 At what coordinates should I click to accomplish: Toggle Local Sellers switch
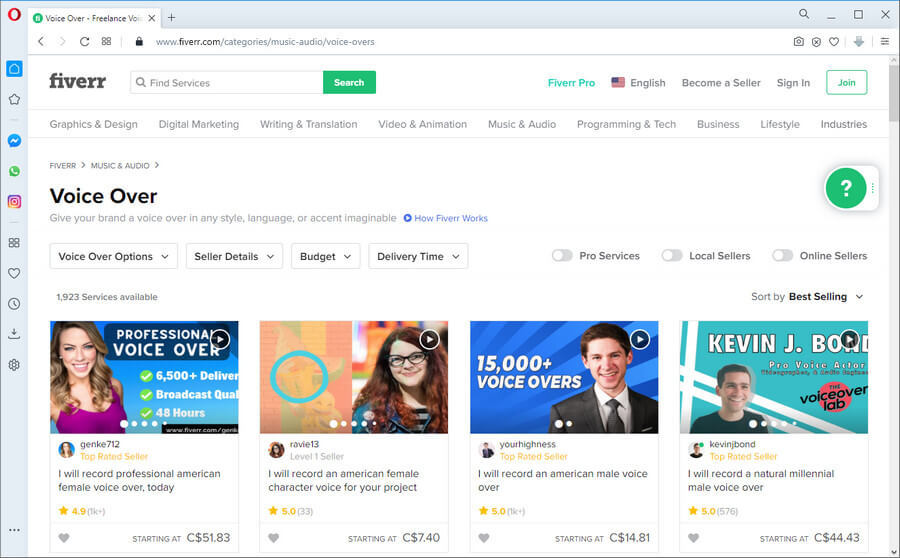pyautogui.click(x=672, y=255)
